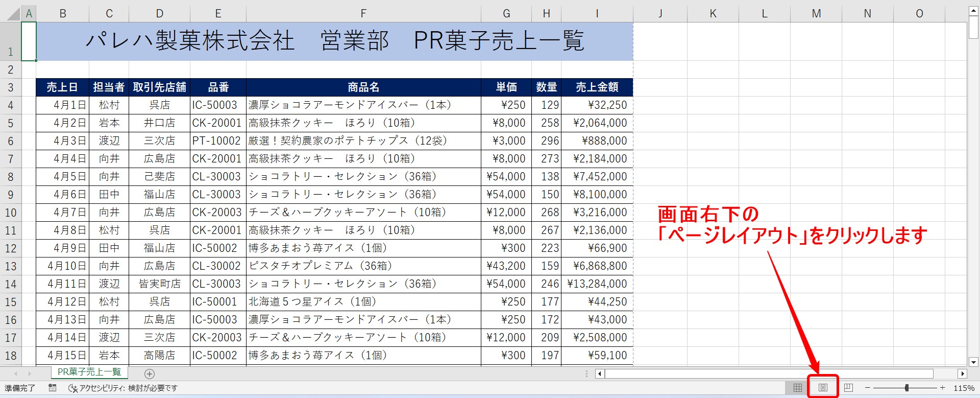The height and width of the screenshot is (398, 980).
Task: Select the cell IC-50001
Action: (218, 302)
